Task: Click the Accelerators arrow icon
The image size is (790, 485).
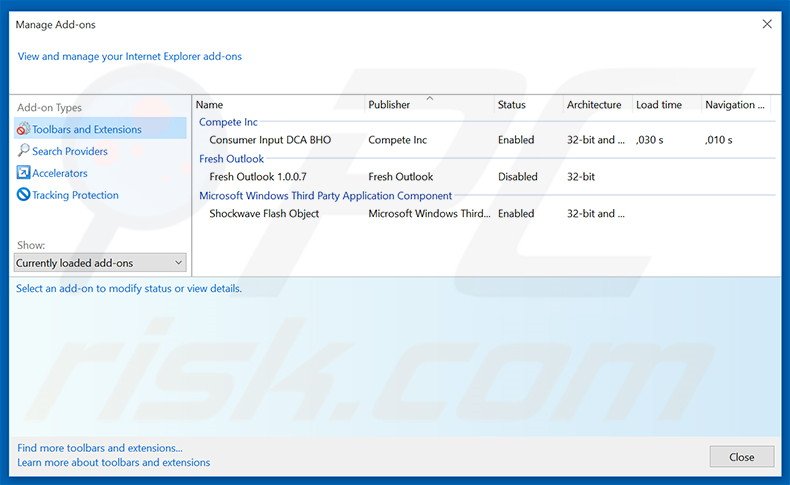Action: (23, 173)
